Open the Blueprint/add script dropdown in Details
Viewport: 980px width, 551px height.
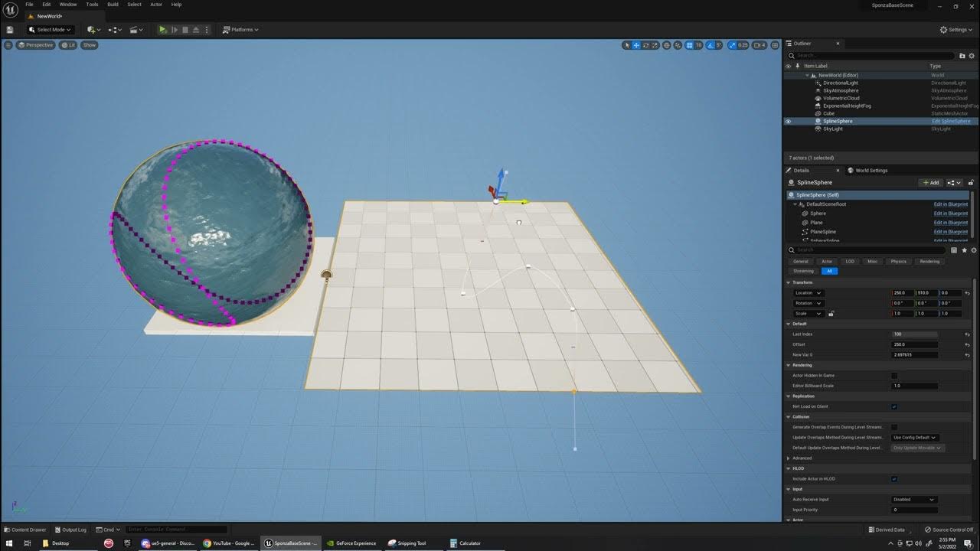click(x=953, y=183)
